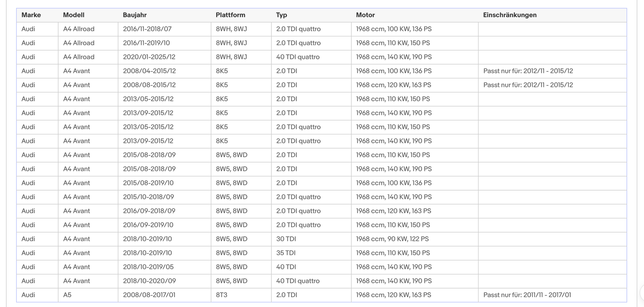This screenshot has height=307, width=644.
Task: Click restriction text 'Passt nur für: 2011/11 - 2017/01'
Action: coord(527,295)
